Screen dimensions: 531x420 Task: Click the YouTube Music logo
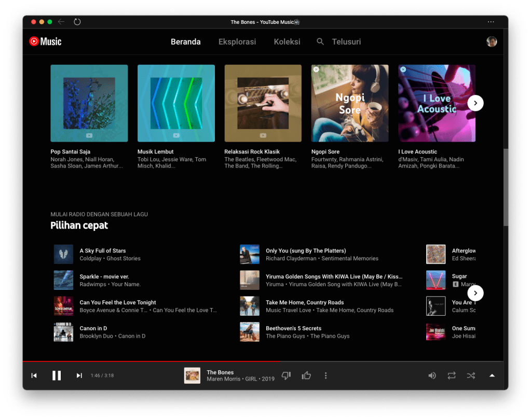tap(45, 41)
